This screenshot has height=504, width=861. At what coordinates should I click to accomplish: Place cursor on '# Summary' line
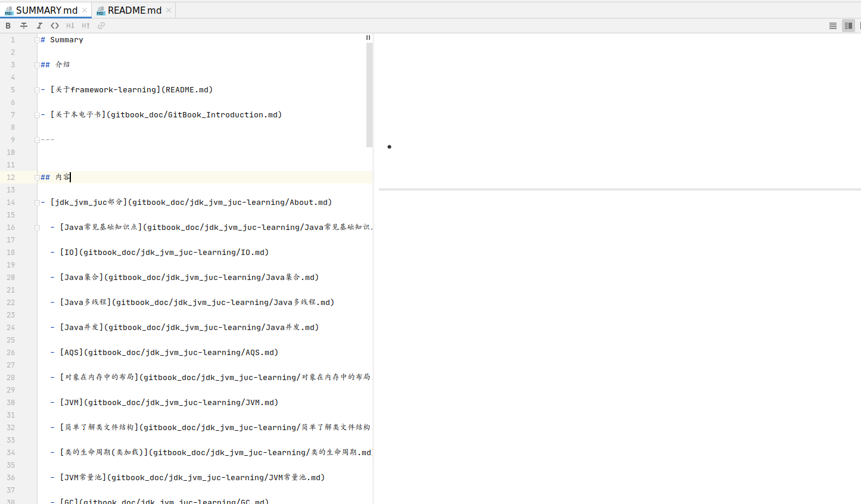62,40
